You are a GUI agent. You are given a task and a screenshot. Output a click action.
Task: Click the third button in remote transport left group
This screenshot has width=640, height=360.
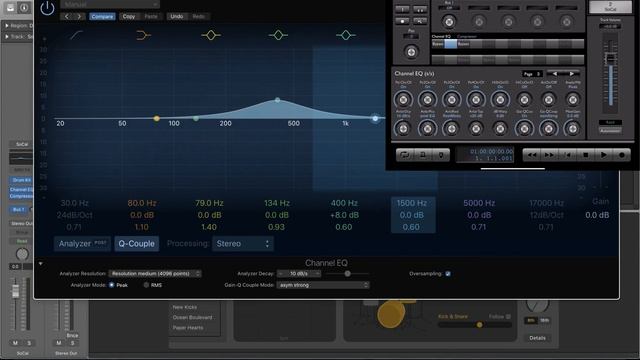441,155
